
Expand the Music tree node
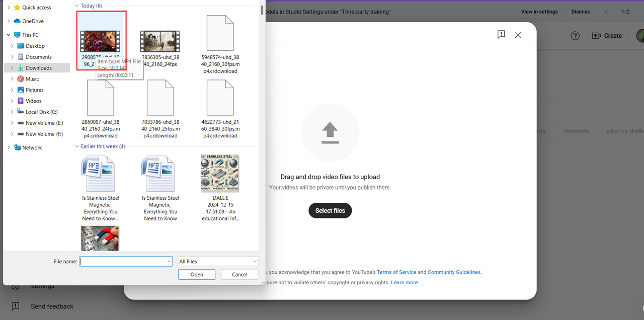click(x=12, y=79)
